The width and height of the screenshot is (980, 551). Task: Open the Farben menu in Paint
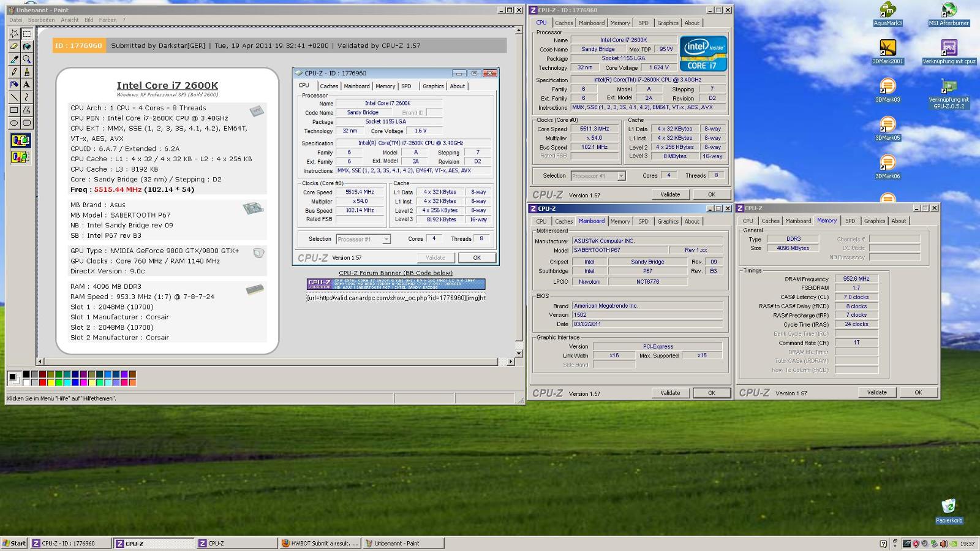tap(108, 20)
